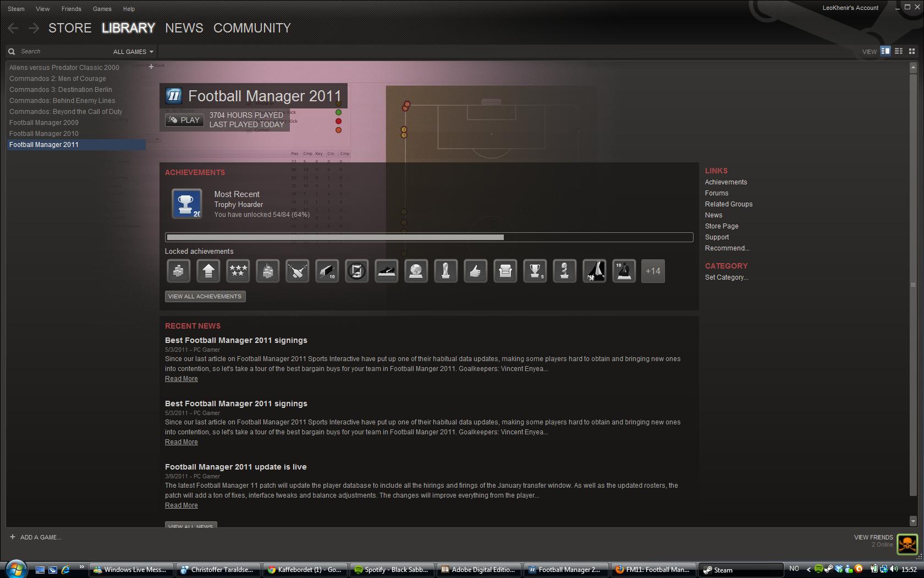Click Recommend... link
This screenshot has height=578, width=924.
click(727, 248)
